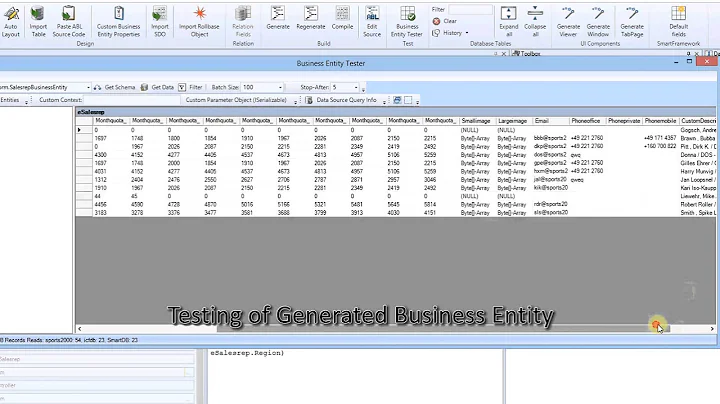Open the Batch Size dropdown
The image size is (720, 404).
280,87
